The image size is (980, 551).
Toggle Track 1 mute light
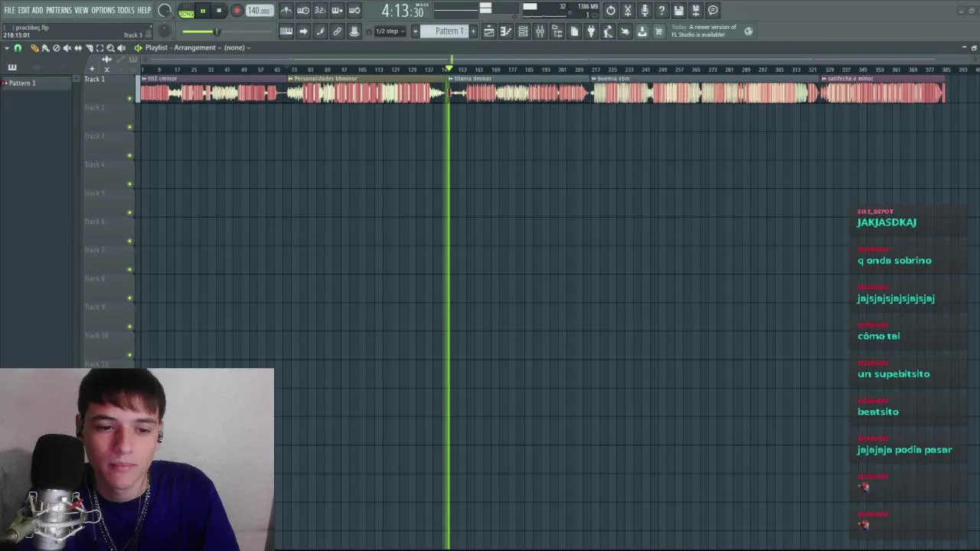point(130,98)
